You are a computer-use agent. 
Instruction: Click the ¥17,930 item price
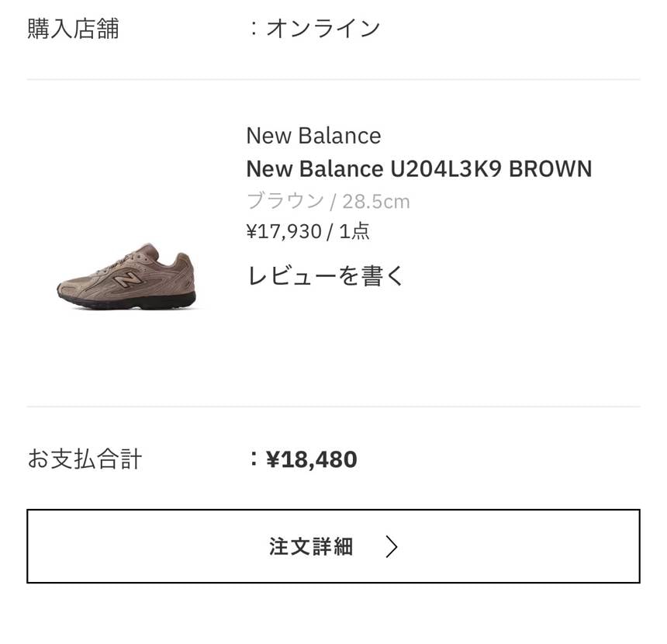point(285,230)
